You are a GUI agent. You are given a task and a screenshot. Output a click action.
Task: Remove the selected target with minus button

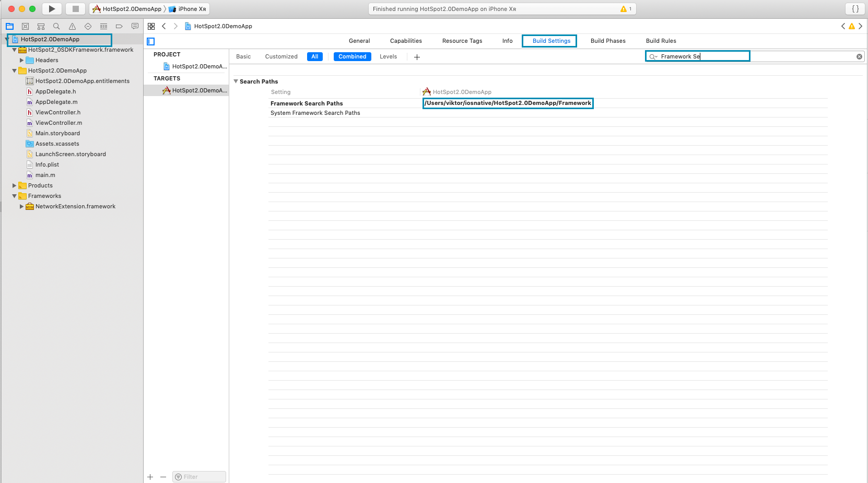163,477
